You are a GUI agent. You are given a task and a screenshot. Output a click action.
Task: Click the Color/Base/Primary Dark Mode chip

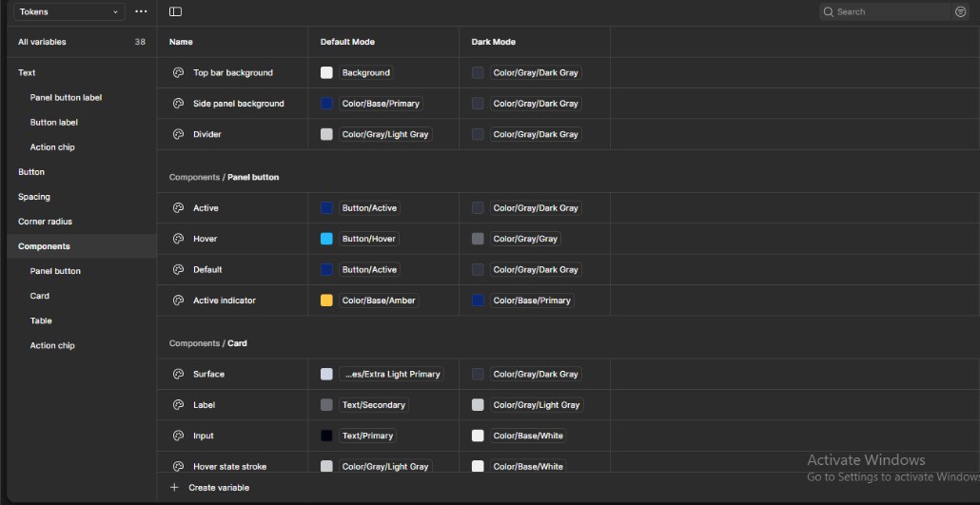click(x=532, y=301)
